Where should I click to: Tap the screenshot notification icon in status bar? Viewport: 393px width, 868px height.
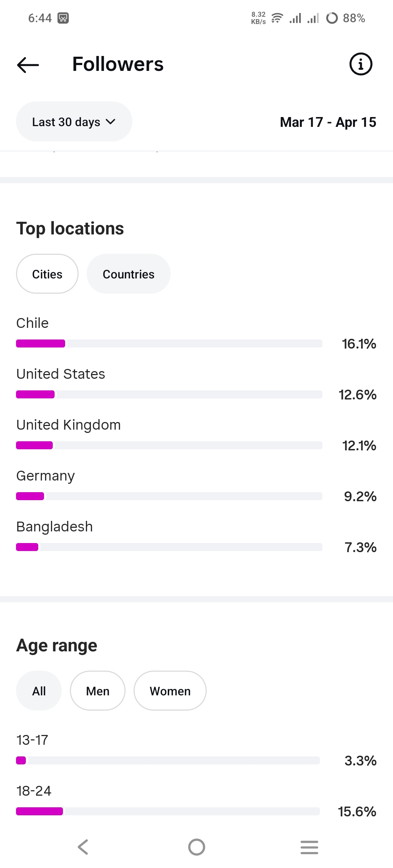click(63, 18)
